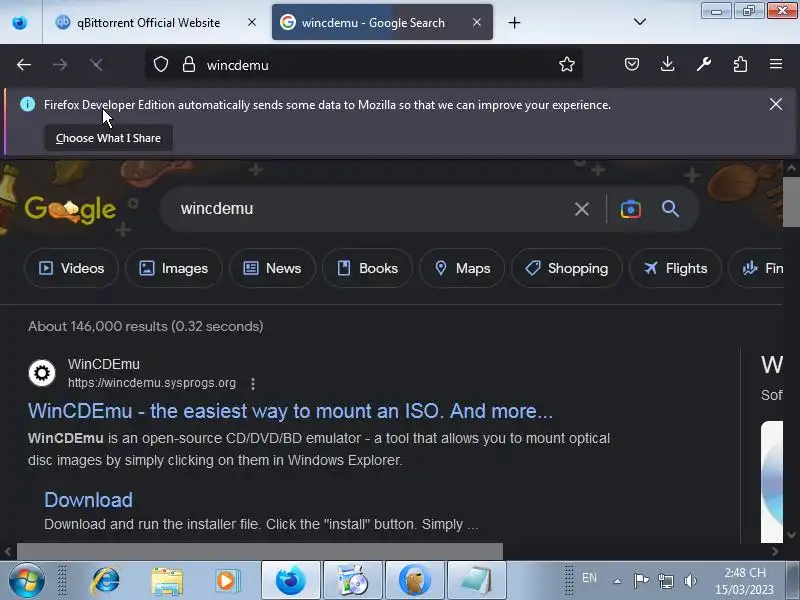Screen dimensions: 800x600
Task: Filter results by Videos
Action: click(x=71, y=268)
